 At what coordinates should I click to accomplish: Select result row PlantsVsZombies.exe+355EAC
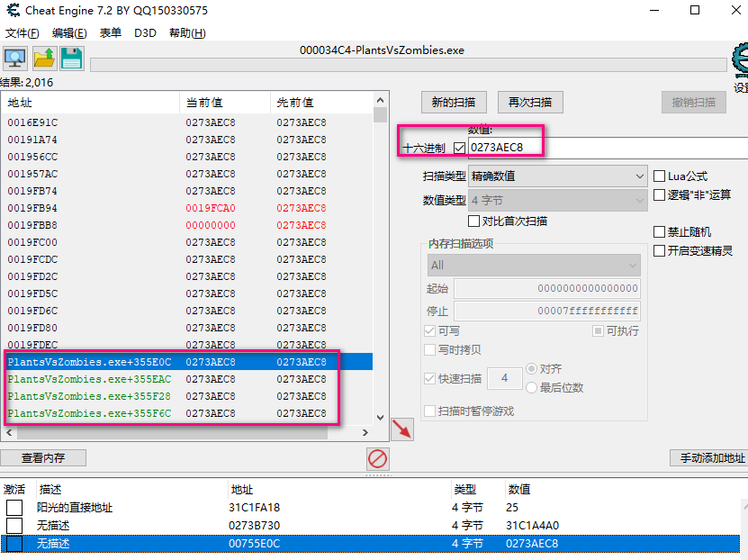point(187,379)
